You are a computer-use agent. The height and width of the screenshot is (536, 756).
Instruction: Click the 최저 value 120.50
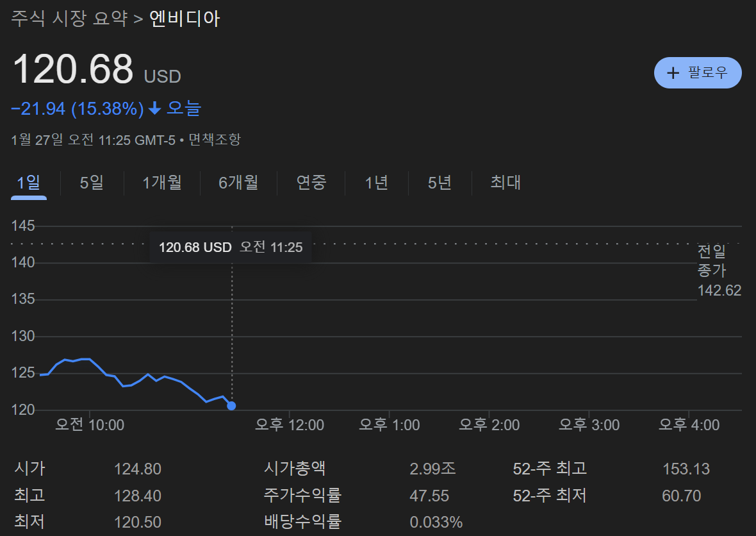[137, 522]
